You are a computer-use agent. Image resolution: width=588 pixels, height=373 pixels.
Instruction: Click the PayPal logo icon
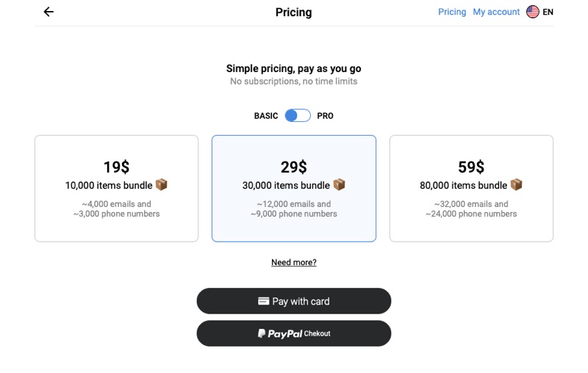point(262,333)
